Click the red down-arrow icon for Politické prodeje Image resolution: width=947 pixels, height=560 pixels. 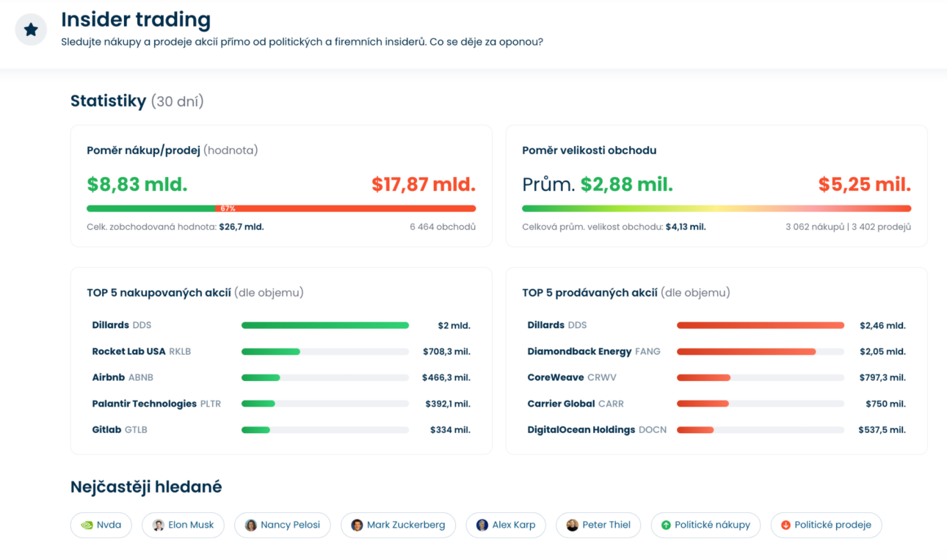point(785,525)
